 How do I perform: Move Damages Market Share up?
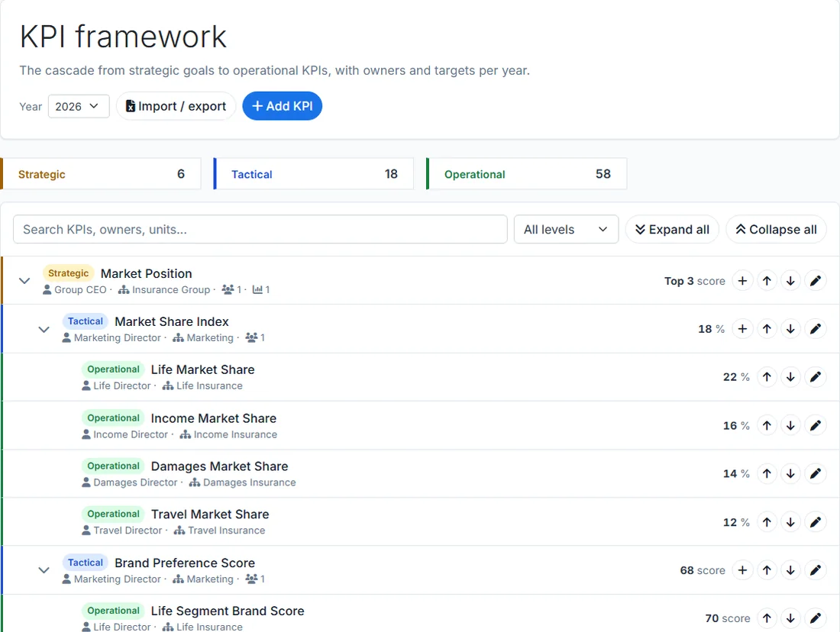tap(767, 473)
